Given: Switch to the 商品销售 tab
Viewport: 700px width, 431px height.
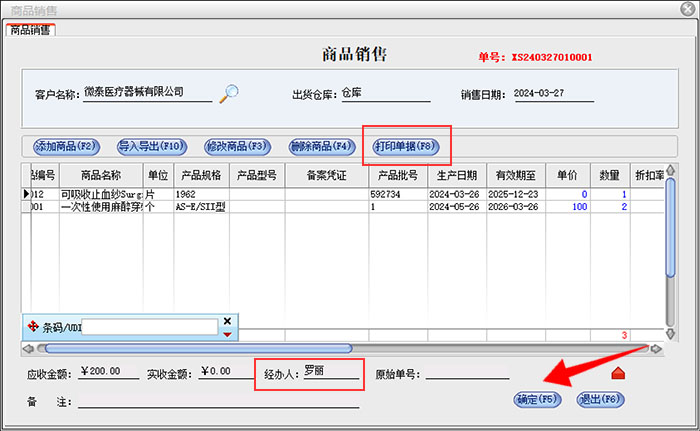Looking at the screenshot, I should point(31,29).
